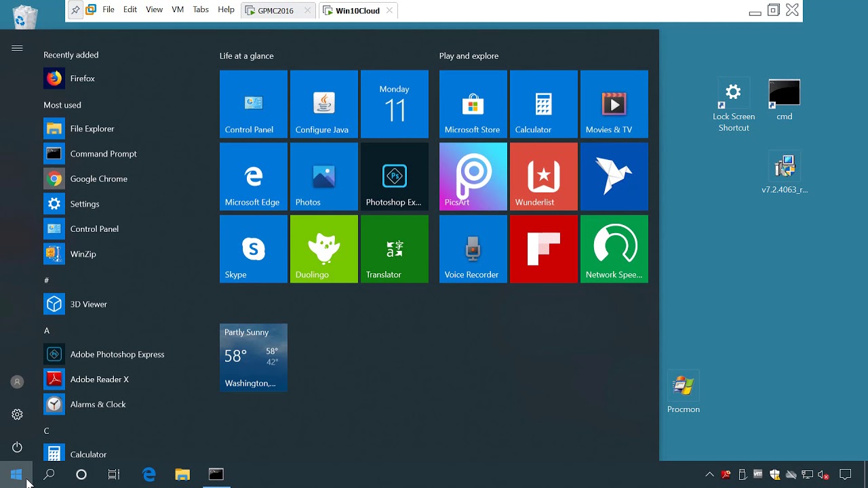Open the Monday 11 calendar tile
Viewport: 868px width, 488px height.
coord(394,104)
